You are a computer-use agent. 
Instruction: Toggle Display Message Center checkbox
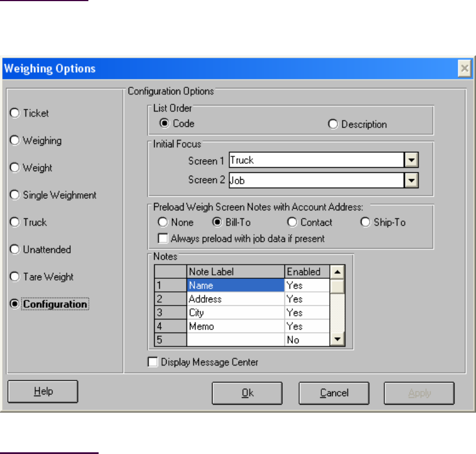coord(152,362)
